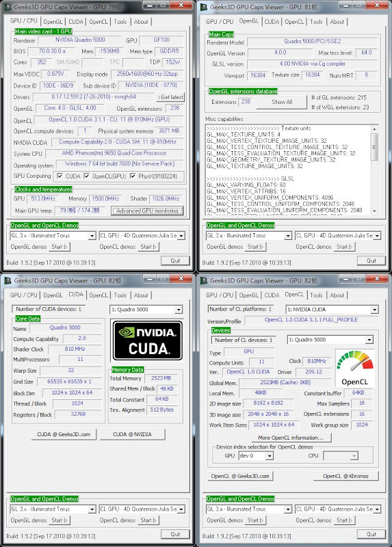Switch to Tools tab in top-left window
This screenshot has width=392, height=547.
coord(120,22)
